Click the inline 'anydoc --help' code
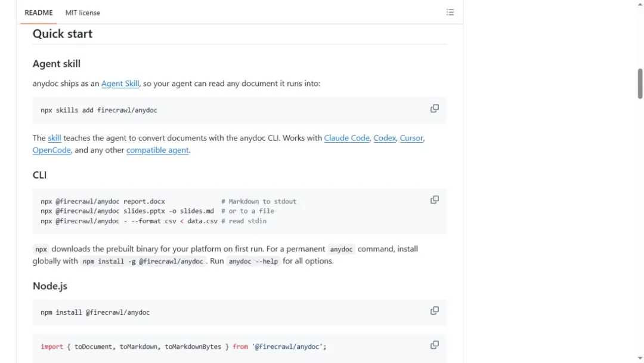The image size is (644, 363). [253, 262]
